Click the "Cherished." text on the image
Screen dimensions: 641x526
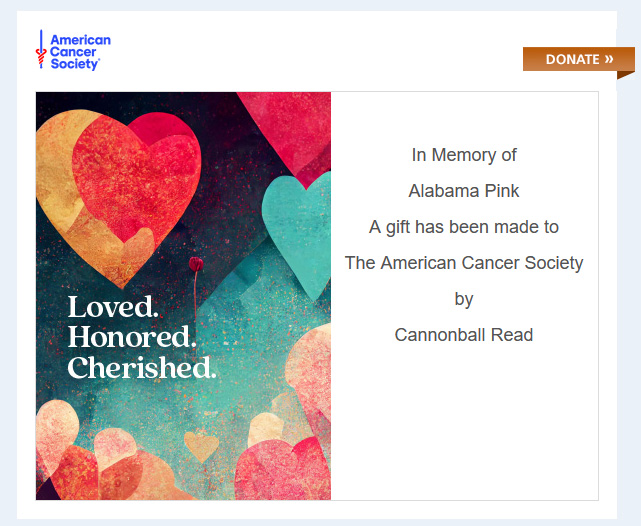point(141,367)
